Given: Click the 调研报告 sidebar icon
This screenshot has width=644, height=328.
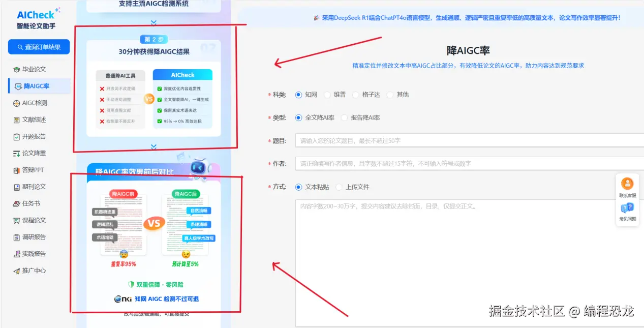Looking at the screenshot, I should (x=17, y=237).
